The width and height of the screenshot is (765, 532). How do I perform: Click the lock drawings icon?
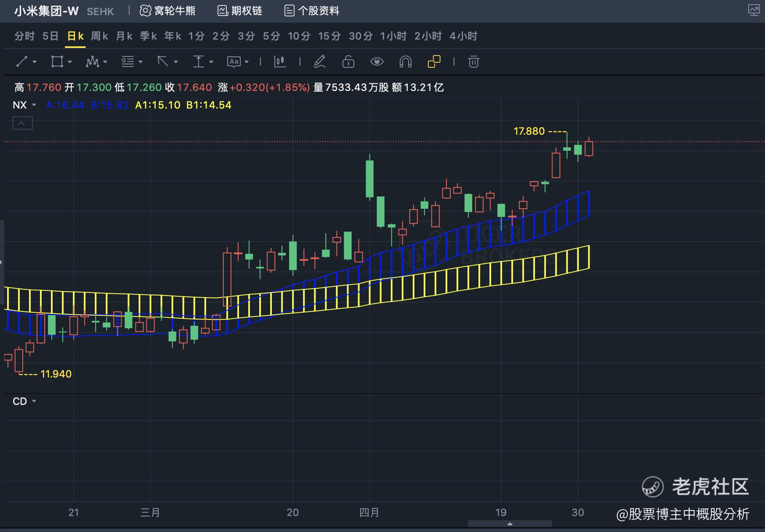click(x=348, y=62)
